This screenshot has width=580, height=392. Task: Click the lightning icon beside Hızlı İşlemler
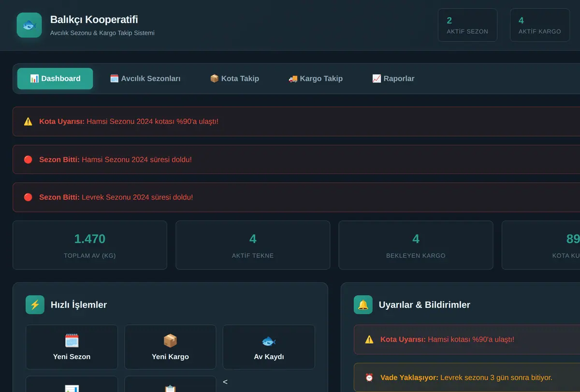click(x=35, y=305)
